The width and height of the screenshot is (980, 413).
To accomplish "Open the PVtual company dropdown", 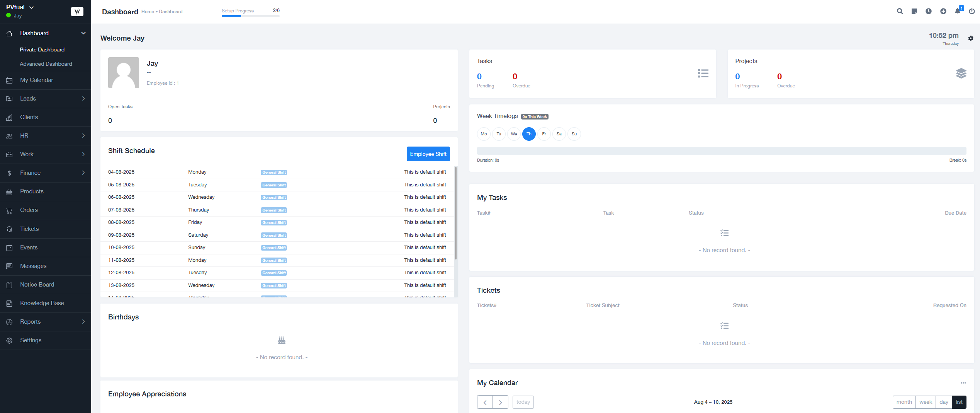I will coord(20,7).
